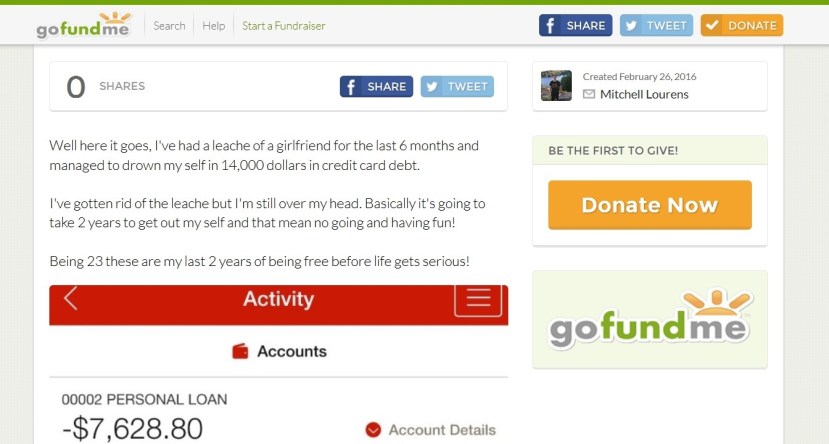Click the header Twitter TWEET button
This screenshot has height=444, width=829.
tap(656, 25)
